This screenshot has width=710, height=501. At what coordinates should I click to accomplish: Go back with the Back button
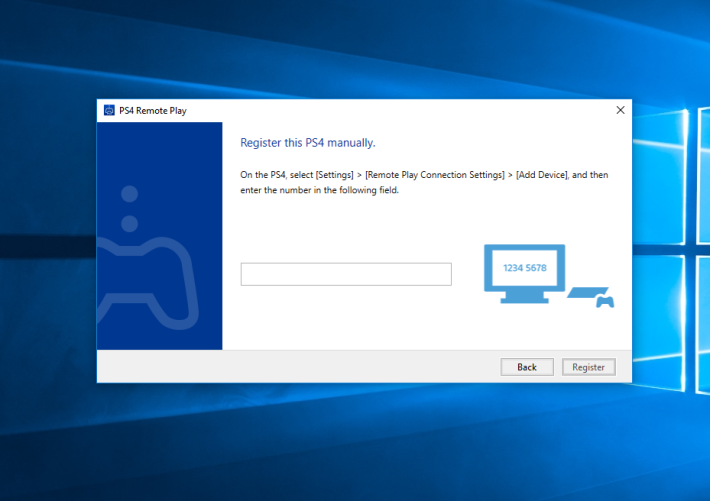[527, 367]
